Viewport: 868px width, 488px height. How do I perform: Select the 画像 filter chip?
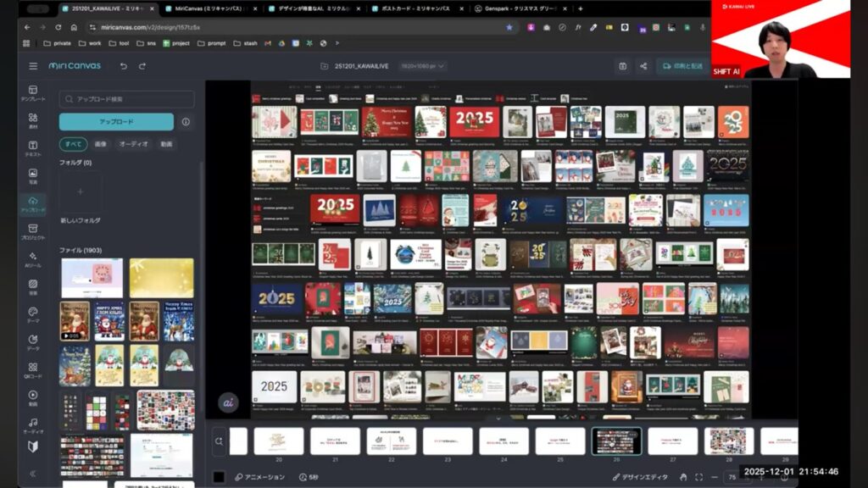(100, 144)
